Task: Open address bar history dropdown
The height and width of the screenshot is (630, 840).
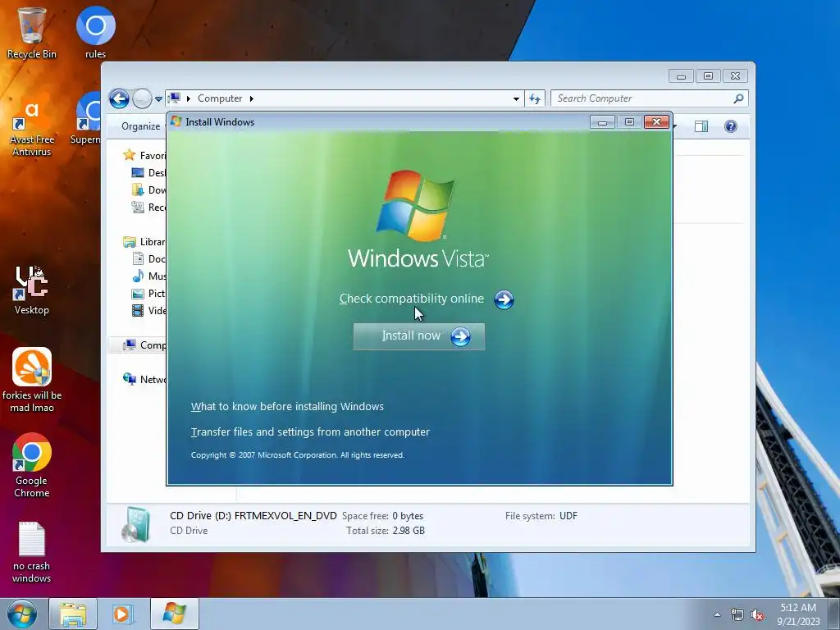Action: pyautogui.click(x=516, y=98)
